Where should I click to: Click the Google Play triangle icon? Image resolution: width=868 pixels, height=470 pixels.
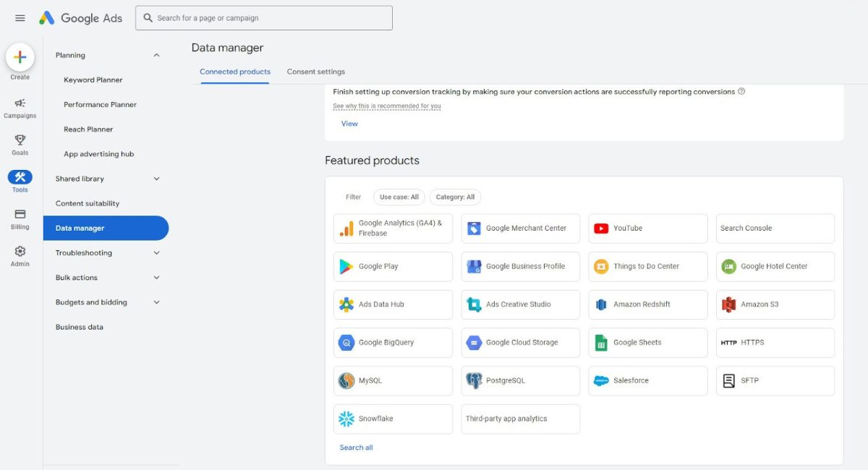(x=346, y=266)
